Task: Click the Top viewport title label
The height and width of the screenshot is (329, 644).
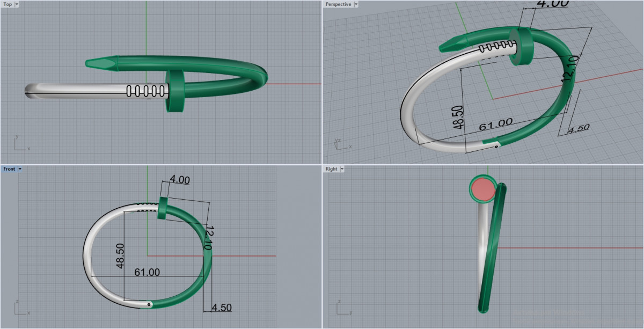Action: (x=8, y=4)
